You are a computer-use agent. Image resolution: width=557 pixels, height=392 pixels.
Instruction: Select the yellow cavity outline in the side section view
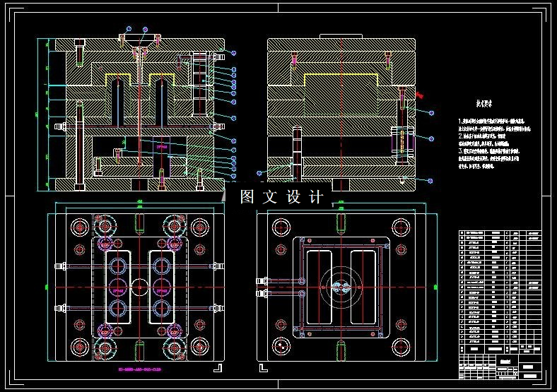pos(341,80)
